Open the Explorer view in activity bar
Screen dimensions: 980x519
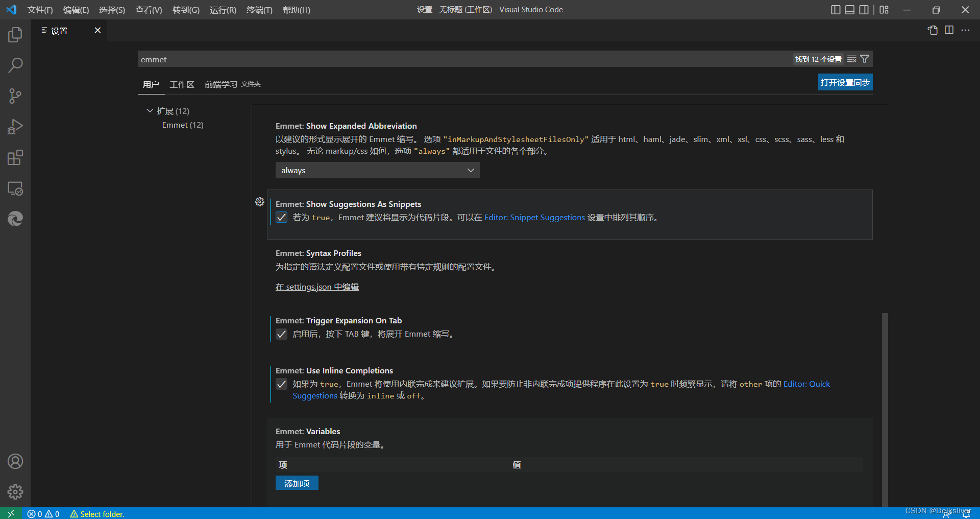[15, 35]
